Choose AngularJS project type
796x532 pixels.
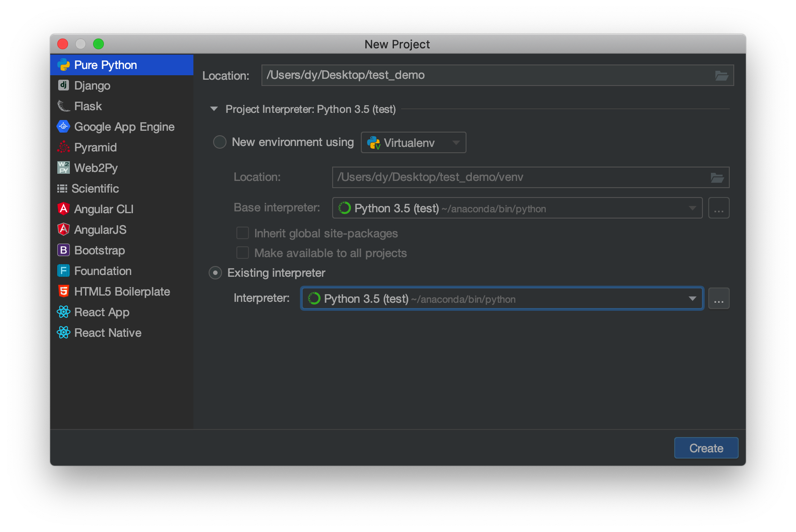[122, 230]
